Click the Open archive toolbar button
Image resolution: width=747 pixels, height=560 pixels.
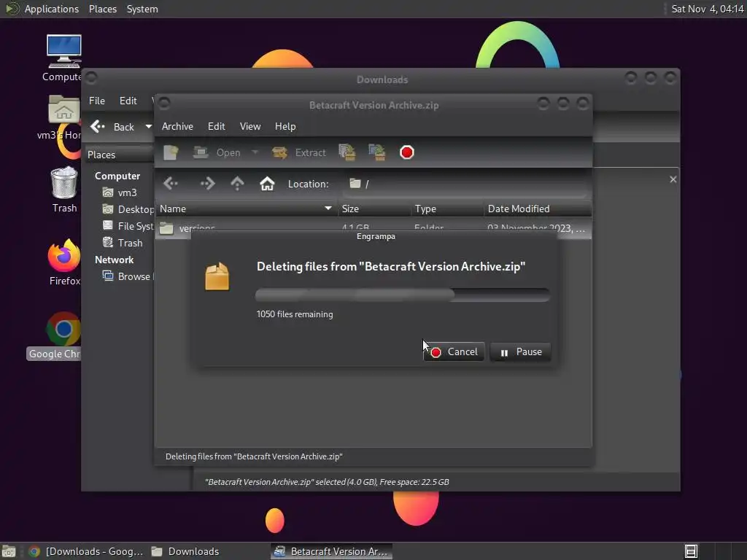point(217,153)
